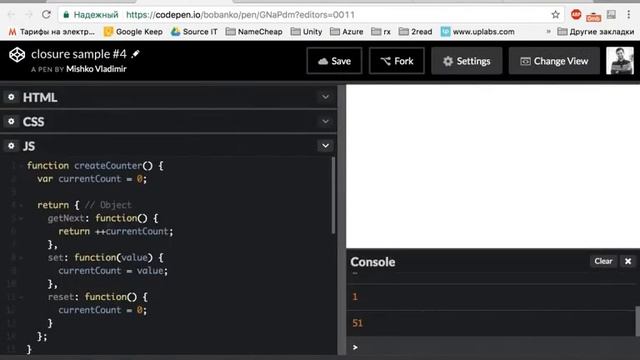Collapse HTML editor with chevron
This screenshot has width=640, height=360.
click(325, 97)
